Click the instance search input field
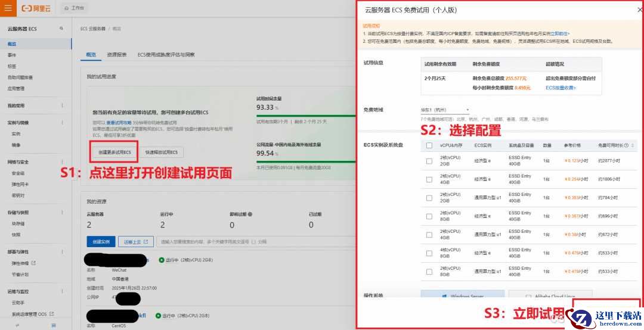Screen dimensions: 644x330 pyautogui.click(x=256, y=242)
